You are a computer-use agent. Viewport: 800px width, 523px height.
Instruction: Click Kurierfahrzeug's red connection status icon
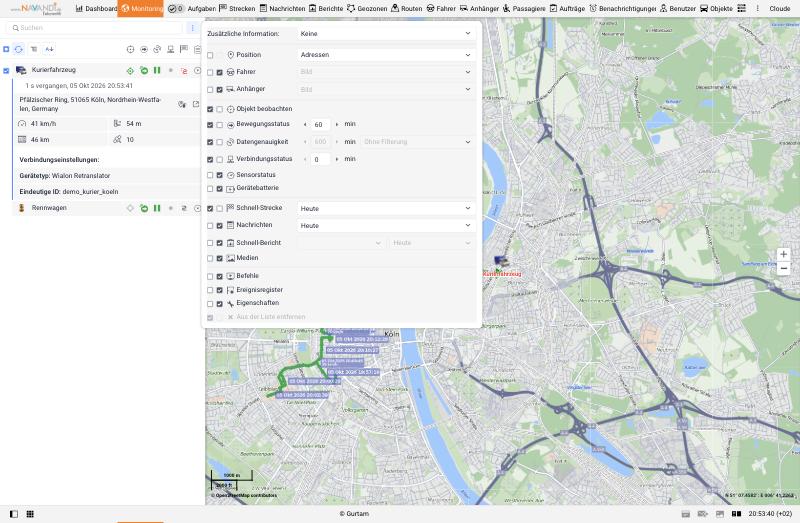pos(184,70)
